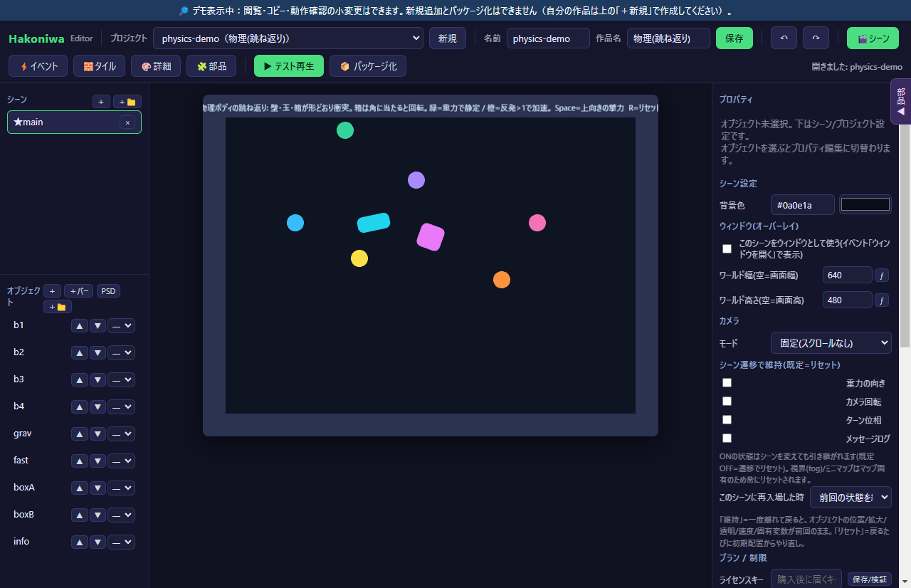Expand the 部品 side tab
Image resolution: width=911 pixels, height=588 pixels.
pyautogui.click(x=900, y=102)
